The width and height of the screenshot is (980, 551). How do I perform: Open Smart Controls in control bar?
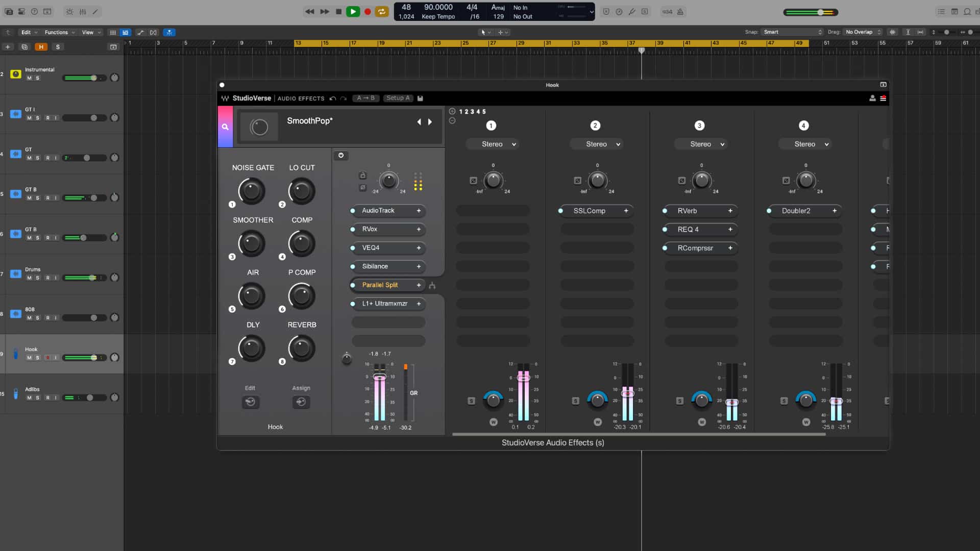pyautogui.click(x=69, y=12)
